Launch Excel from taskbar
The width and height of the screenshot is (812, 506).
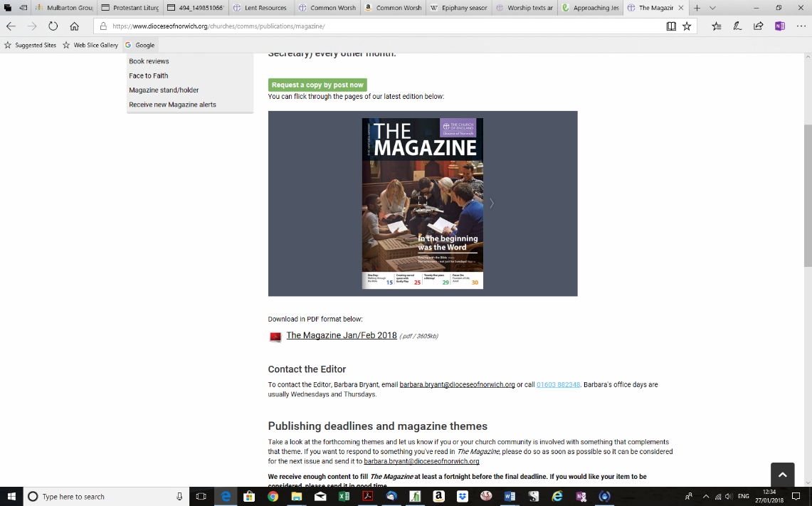click(x=344, y=497)
